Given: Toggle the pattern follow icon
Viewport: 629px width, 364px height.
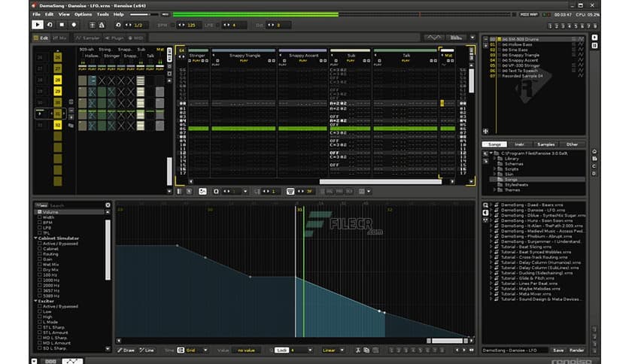Looking at the screenshot, I should (x=93, y=25).
